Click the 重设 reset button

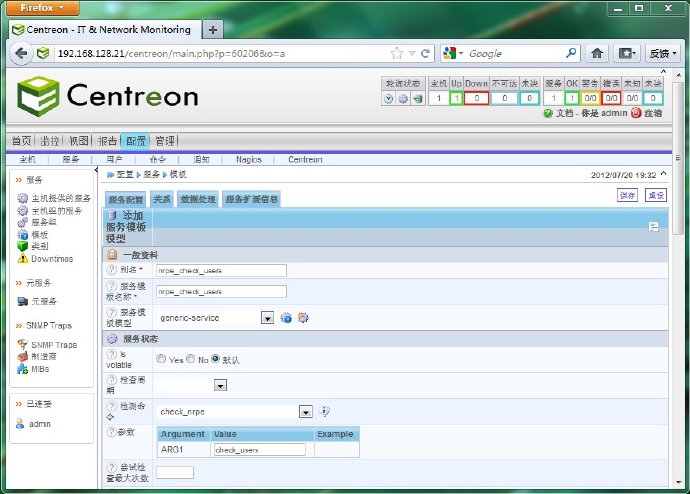point(656,195)
